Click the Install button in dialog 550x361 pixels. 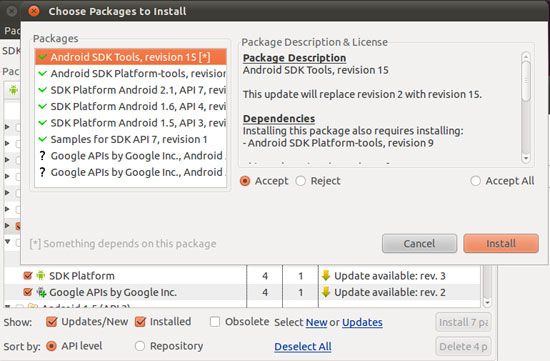(x=501, y=243)
